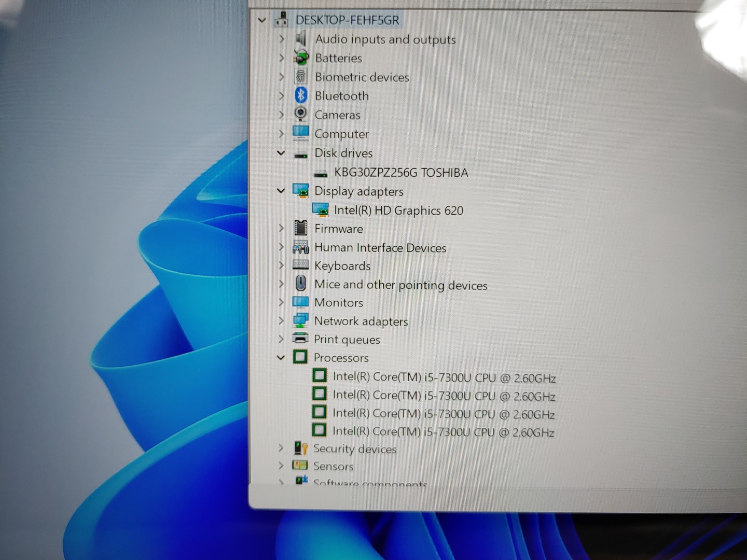Expand the Cameras category
The image size is (747, 560).
282,115
